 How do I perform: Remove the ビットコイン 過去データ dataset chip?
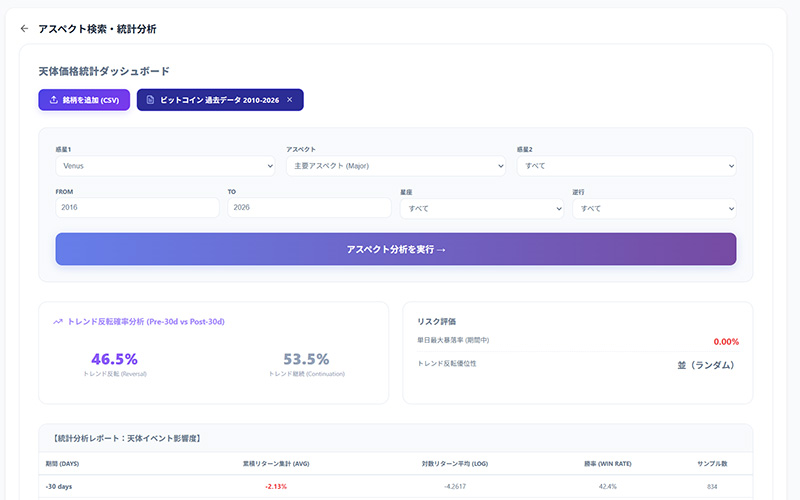click(289, 100)
